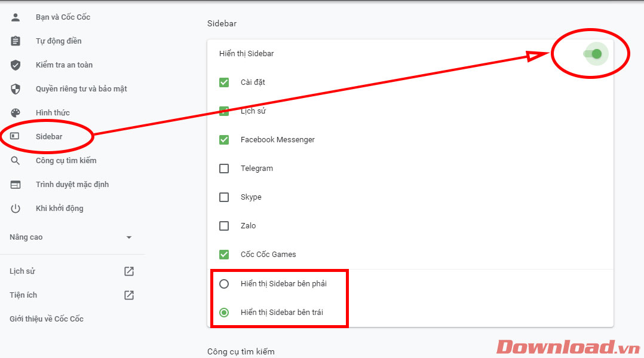Image resolution: width=644 pixels, height=358 pixels.
Task: Check the Zalo checkbox
Action: point(224,226)
